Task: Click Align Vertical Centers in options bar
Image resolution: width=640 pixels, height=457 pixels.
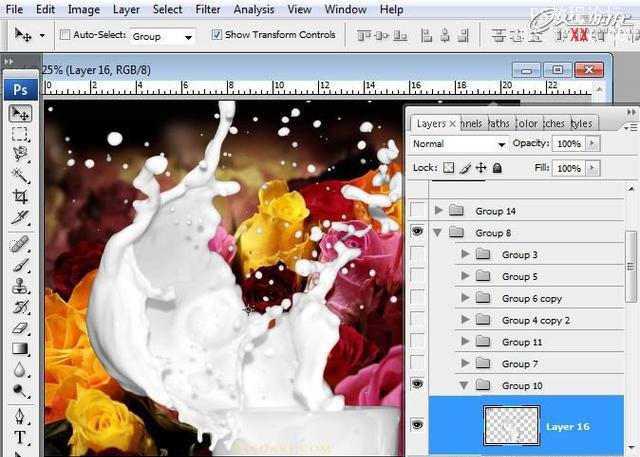Action: 382,36
